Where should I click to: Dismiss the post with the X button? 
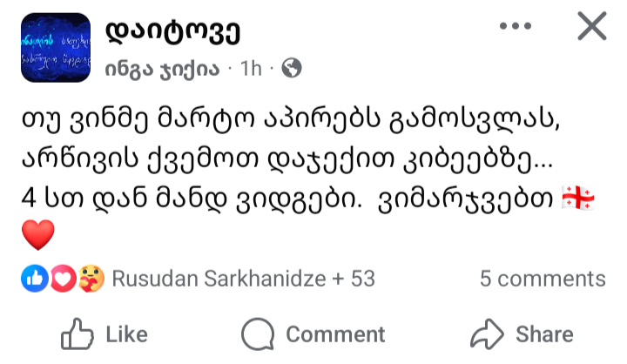[x=592, y=28]
